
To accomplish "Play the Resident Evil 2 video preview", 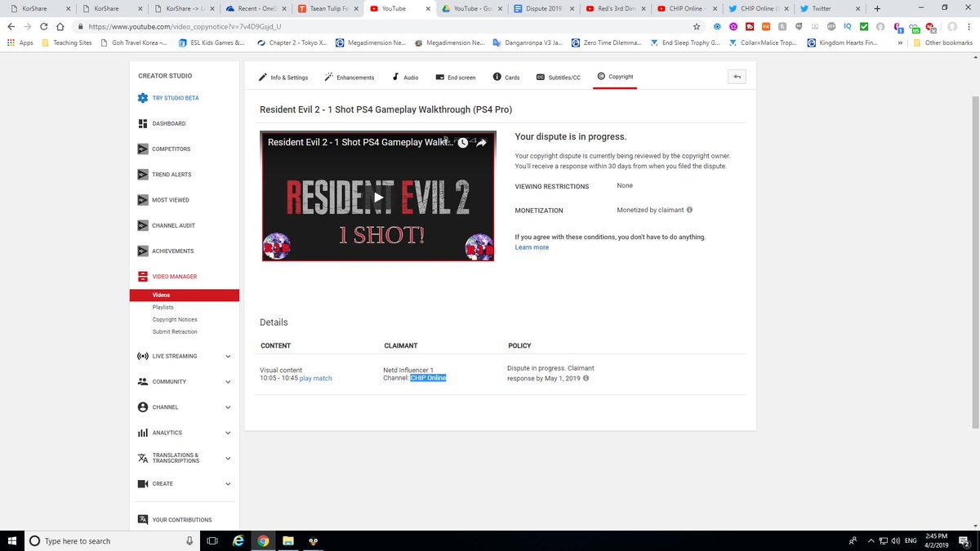I will point(378,196).
